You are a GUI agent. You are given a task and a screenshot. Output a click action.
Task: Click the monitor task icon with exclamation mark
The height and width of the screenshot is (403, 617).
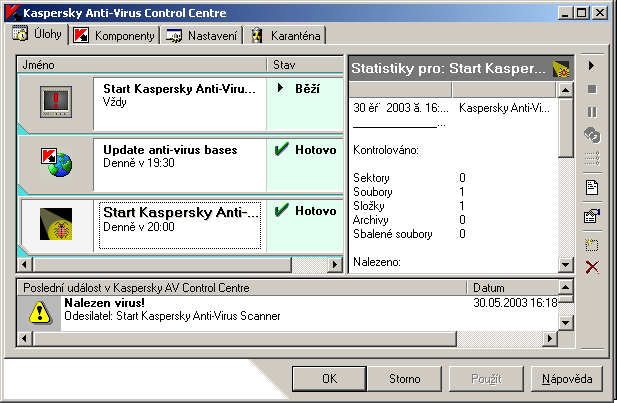click(55, 102)
